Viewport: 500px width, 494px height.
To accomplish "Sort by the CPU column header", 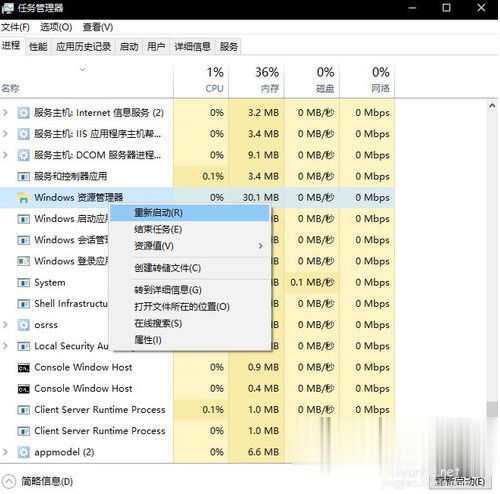I will pos(201,80).
